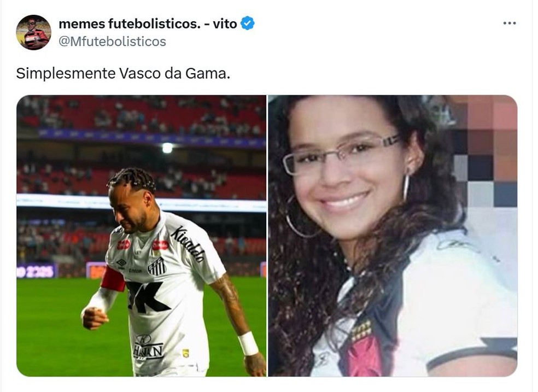
Task: Open the "memes futebolisticos. - vito" display name
Action: tap(148, 24)
